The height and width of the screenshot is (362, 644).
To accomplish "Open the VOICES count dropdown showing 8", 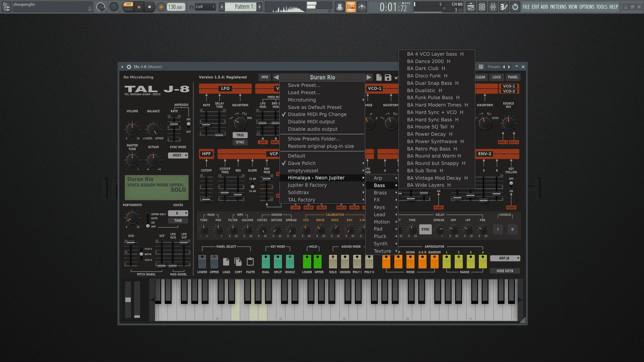I will (x=178, y=213).
